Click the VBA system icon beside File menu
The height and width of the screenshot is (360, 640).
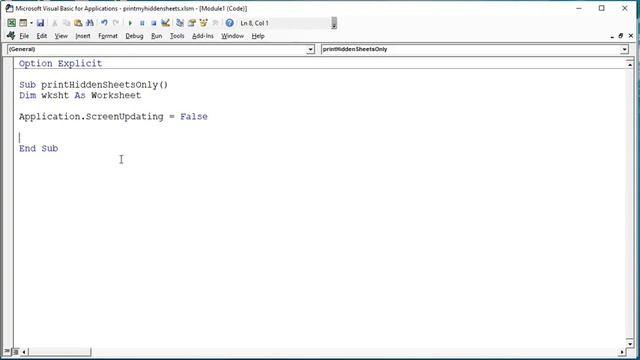tap(11, 36)
